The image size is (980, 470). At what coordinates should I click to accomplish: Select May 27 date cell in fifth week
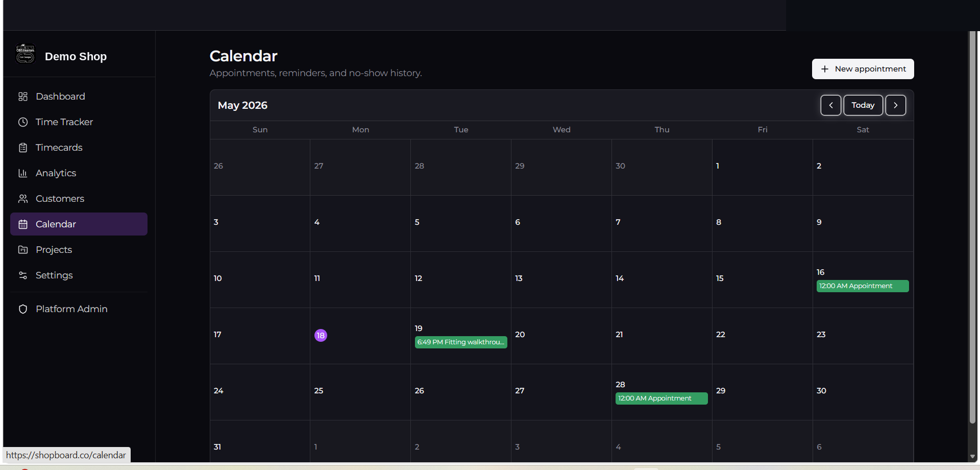click(x=561, y=392)
